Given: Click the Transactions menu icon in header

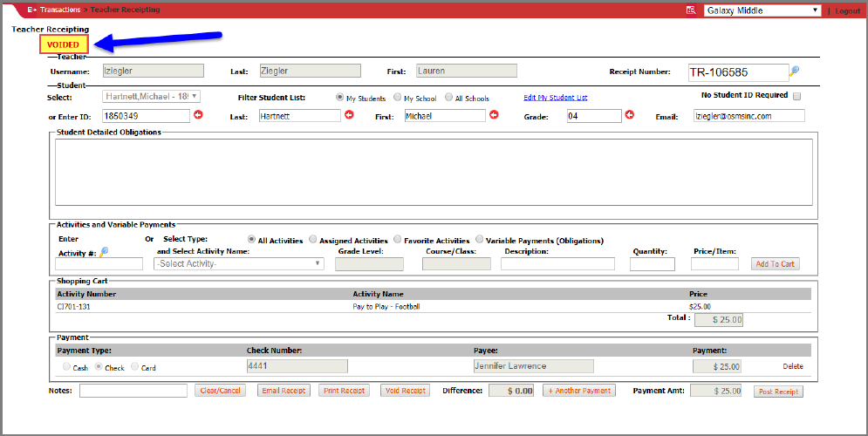Looking at the screenshot, I should click(32, 10).
